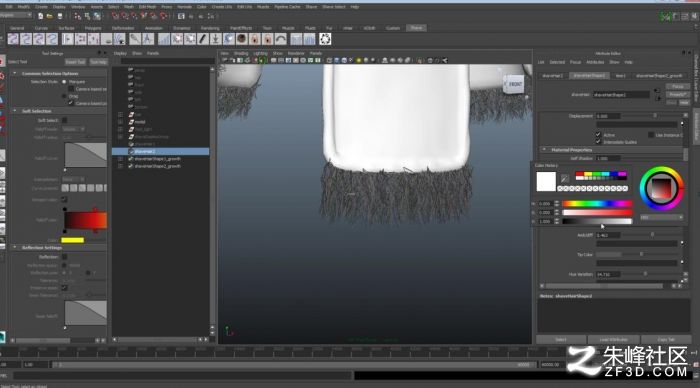
Task: Open the Shave menu in menu bar
Action: (x=311, y=7)
